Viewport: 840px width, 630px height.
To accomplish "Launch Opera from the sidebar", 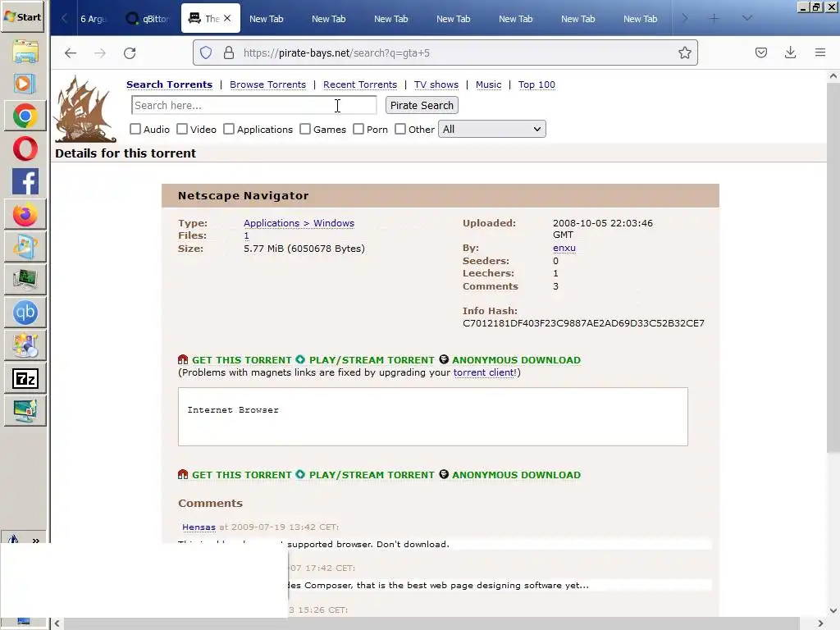I will [25, 149].
